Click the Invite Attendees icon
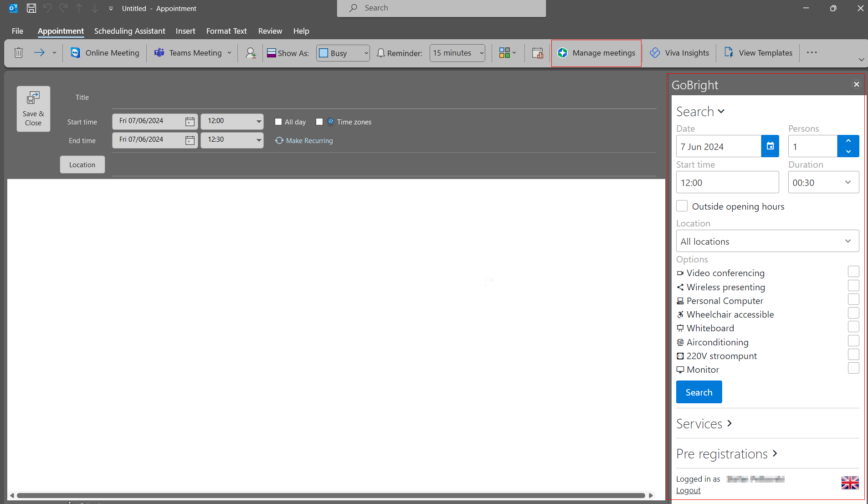The height and width of the screenshot is (504, 868). (x=251, y=53)
